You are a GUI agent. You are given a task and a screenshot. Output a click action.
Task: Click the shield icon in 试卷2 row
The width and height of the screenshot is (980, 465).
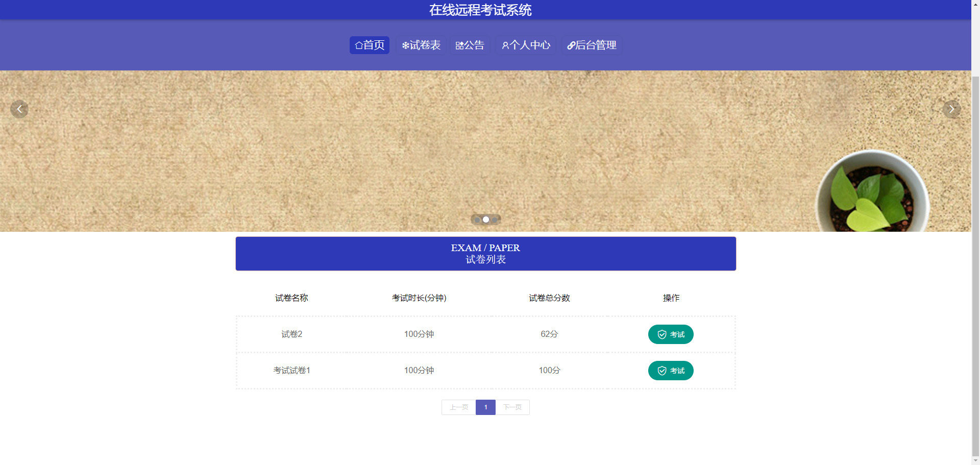[x=662, y=334]
